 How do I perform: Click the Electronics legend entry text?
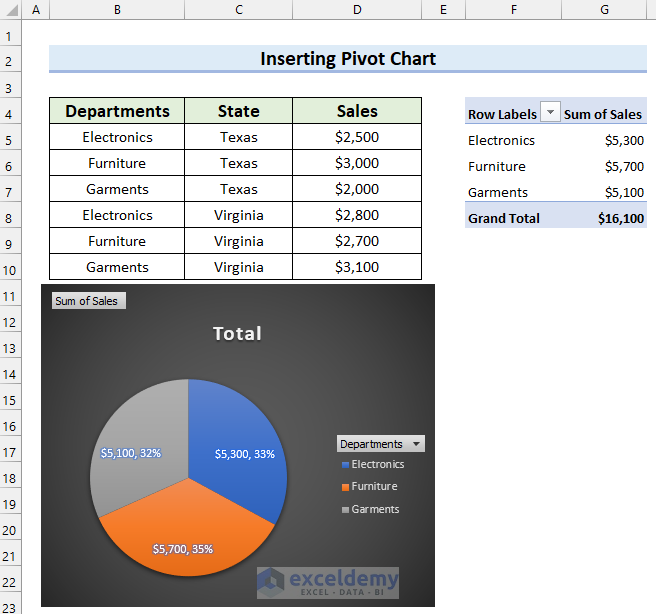click(x=378, y=464)
